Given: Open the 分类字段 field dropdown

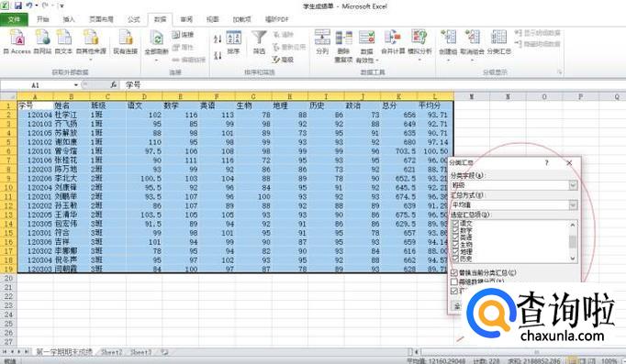Looking at the screenshot, I should pos(573,185).
